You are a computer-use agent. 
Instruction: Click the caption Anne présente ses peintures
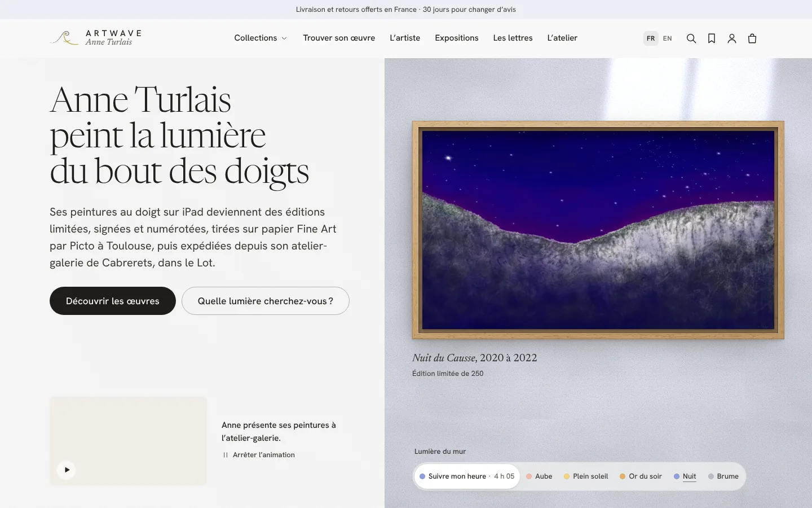tap(279, 431)
